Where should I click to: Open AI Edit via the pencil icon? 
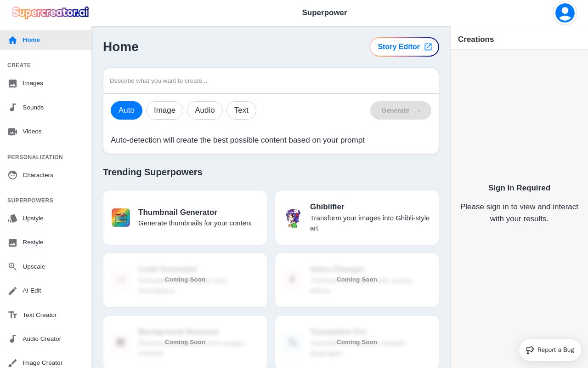click(x=12, y=291)
